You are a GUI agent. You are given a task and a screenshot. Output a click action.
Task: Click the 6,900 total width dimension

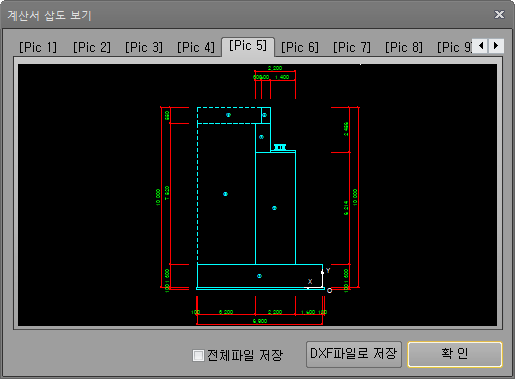[260, 321]
